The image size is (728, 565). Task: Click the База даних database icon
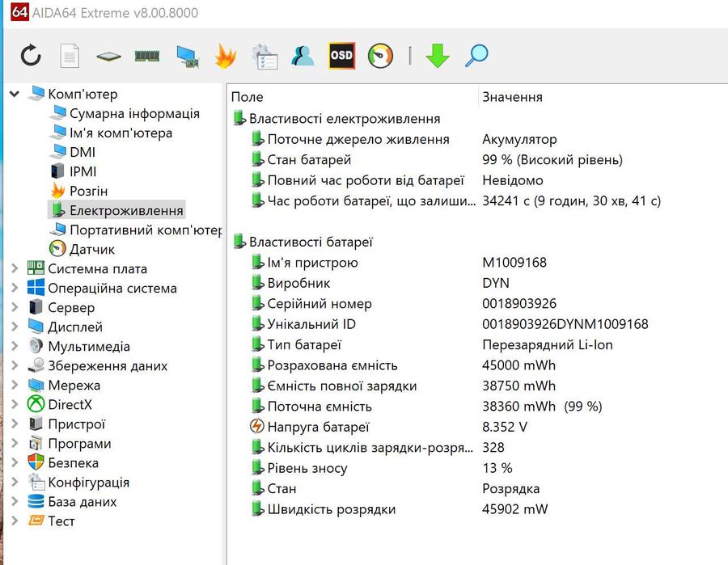[x=36, y=502]
